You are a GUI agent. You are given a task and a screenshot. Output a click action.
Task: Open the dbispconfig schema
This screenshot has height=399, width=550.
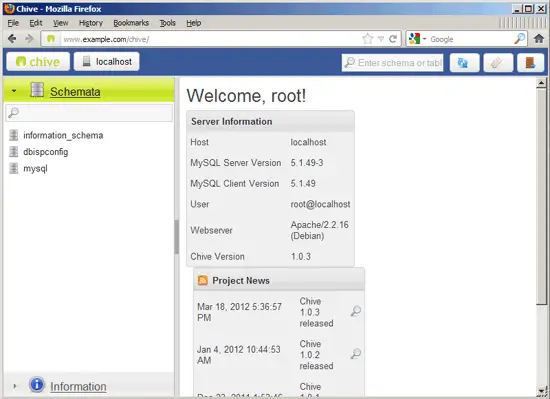(46, 152)
